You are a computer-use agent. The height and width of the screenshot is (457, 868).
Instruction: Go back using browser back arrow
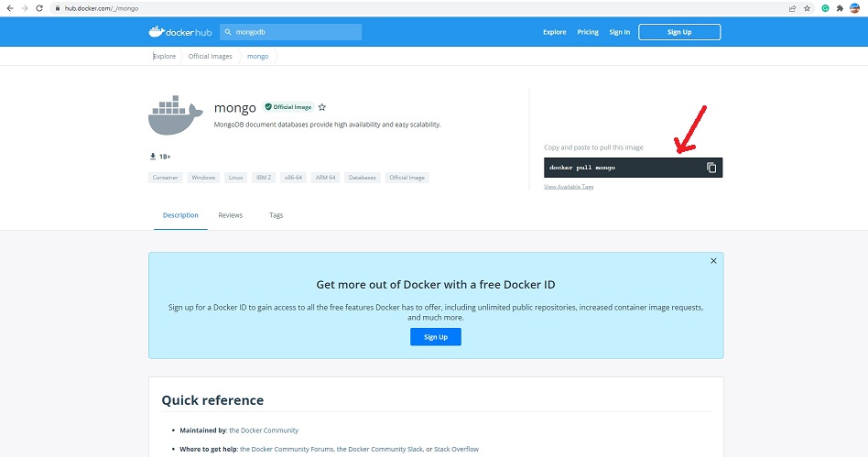[x=9, y=8]
